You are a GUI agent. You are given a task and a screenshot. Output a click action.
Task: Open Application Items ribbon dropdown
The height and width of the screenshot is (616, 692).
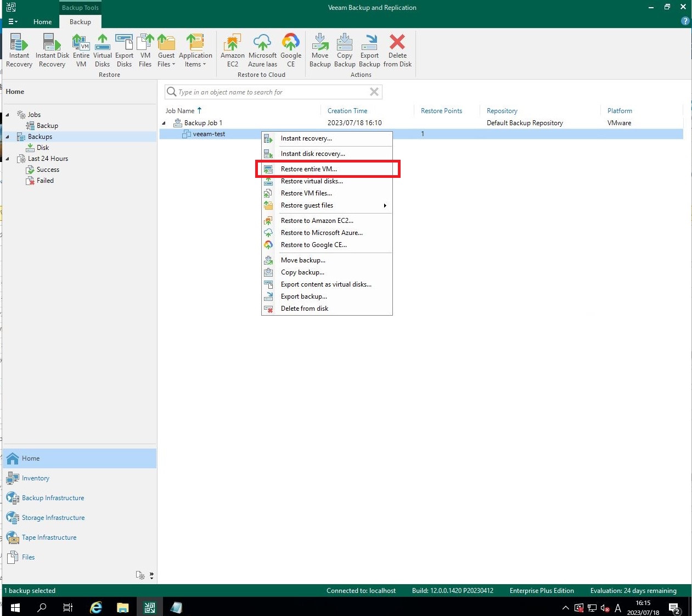pyautogui.click(x=195, y=50)
